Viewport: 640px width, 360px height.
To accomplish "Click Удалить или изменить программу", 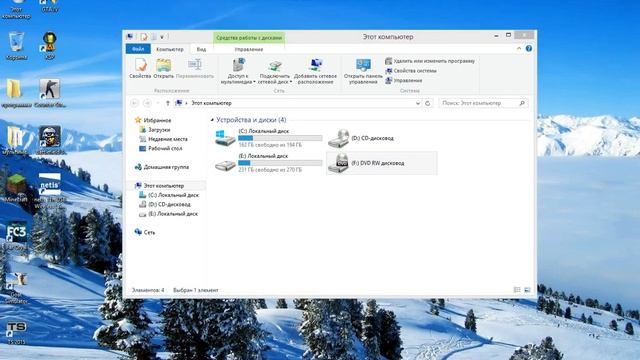I will [x=430, y=61].
